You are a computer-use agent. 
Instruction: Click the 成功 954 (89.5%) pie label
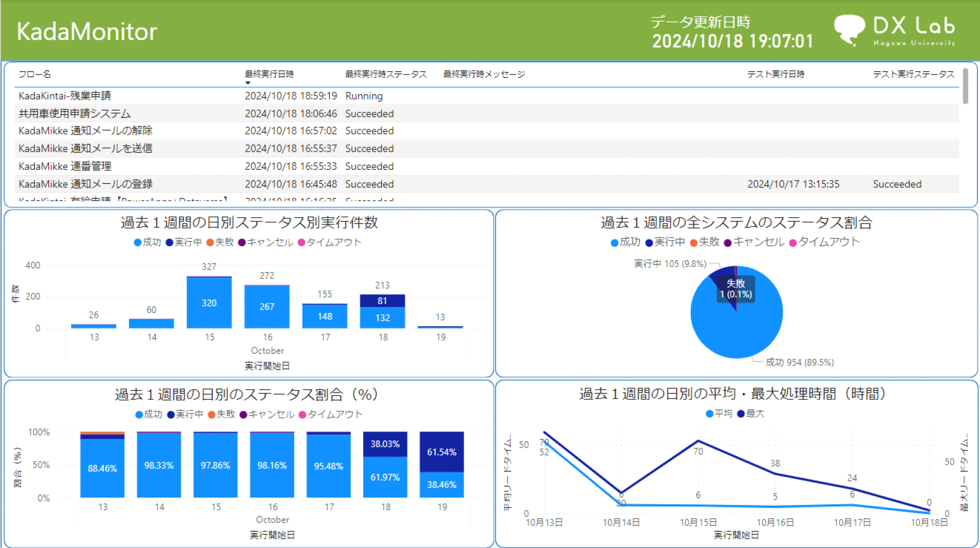800,363
